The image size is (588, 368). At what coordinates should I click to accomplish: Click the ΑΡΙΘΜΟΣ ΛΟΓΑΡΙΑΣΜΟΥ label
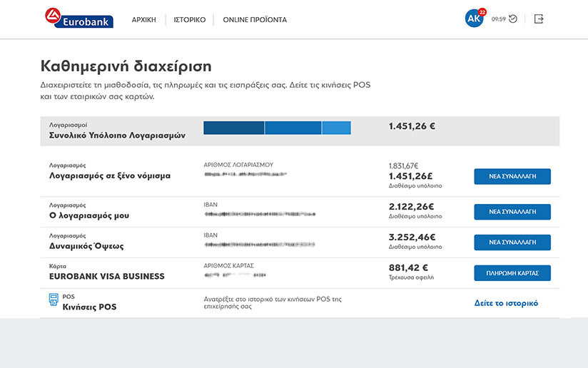click(238, 165)
